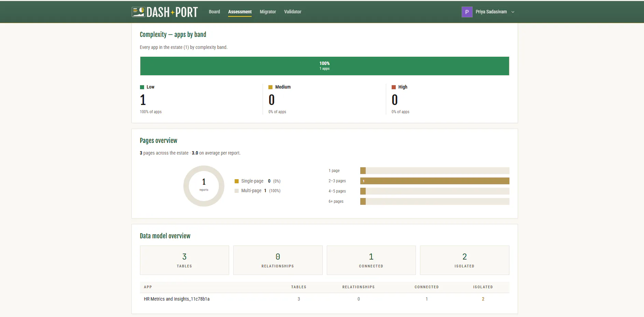Click the 6+ pages histogram bar
Viewport: 644px width, 317px height.
click(x=435, y=201)
